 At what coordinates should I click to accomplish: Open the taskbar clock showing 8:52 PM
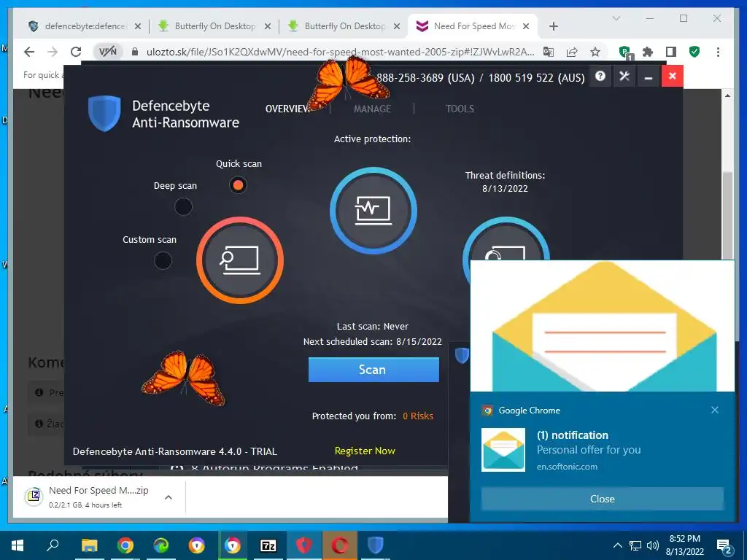pyautogui.click(x=684, y=545)
